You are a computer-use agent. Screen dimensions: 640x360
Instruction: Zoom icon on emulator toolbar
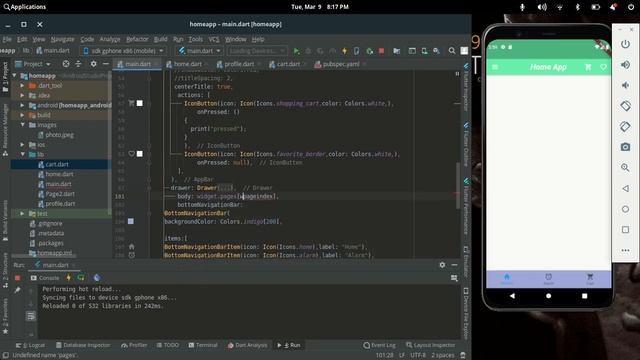click(625, 167)
